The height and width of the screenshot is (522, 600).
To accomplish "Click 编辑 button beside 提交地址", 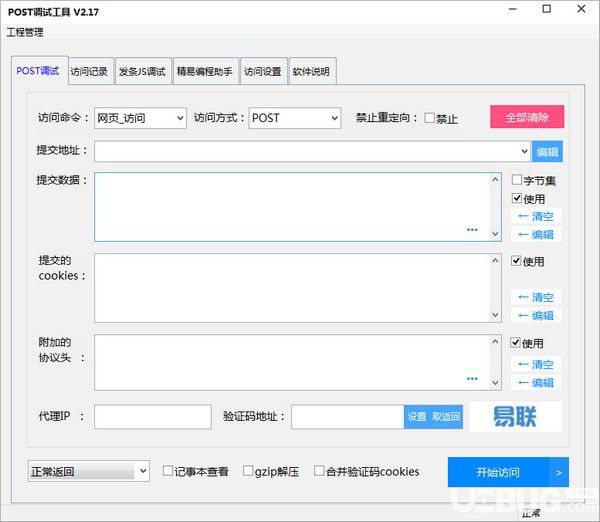I will click(x=547, y=152).
